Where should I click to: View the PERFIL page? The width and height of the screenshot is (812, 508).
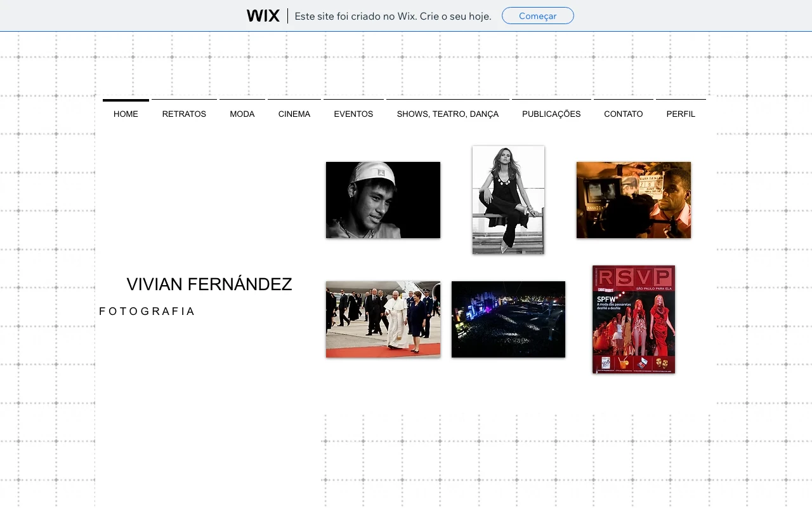681,114
